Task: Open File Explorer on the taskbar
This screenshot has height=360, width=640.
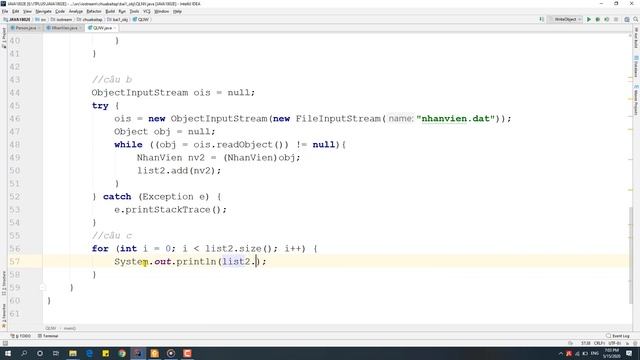Action: point(73,353)
